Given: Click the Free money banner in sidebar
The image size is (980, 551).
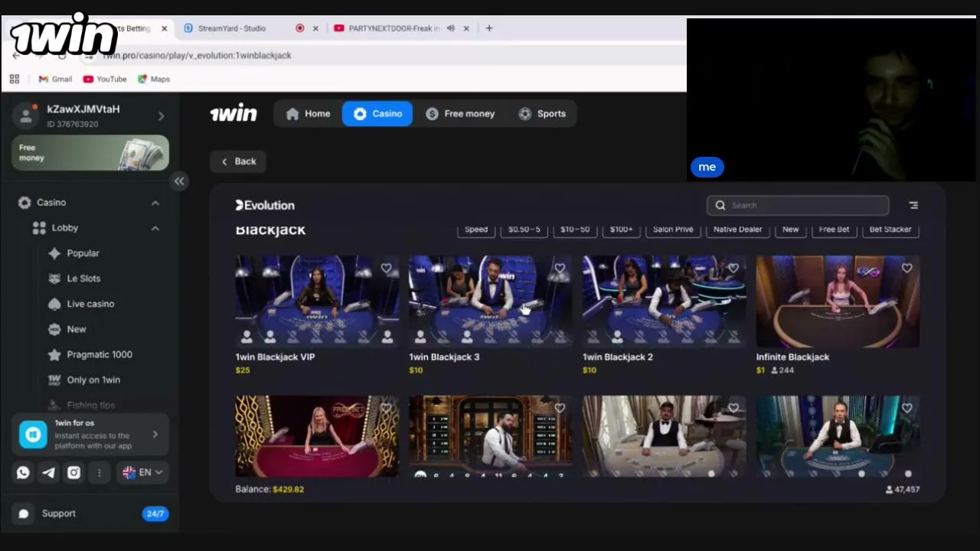Looking at the screenshot, I should [x=90, y=152].
